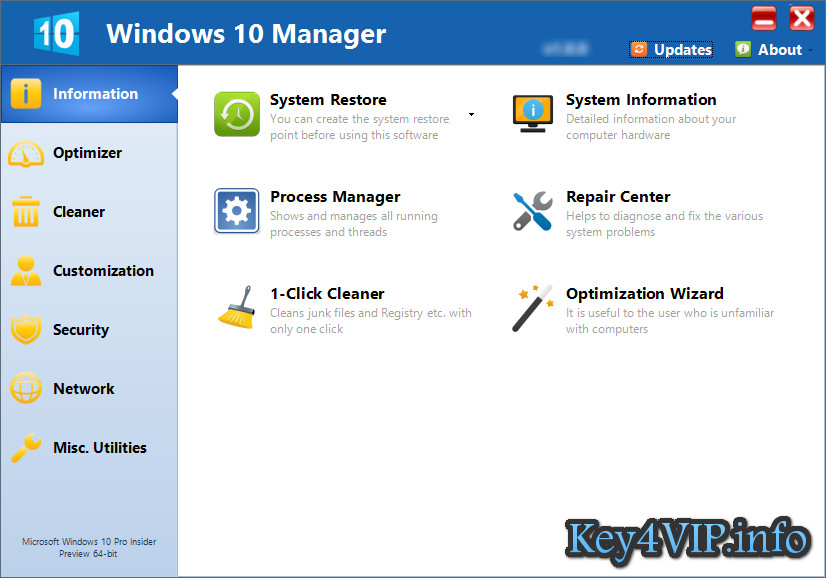Click the Repair Center wrench and screwdriver icon
Screen dimensions: 826x578
coord(533,211)
